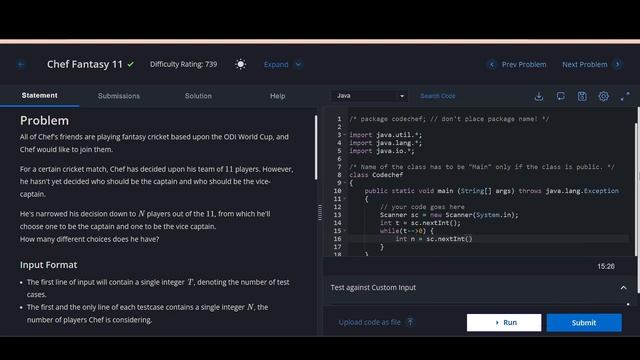Toggle light theme with the sun icon

[240, 64]
